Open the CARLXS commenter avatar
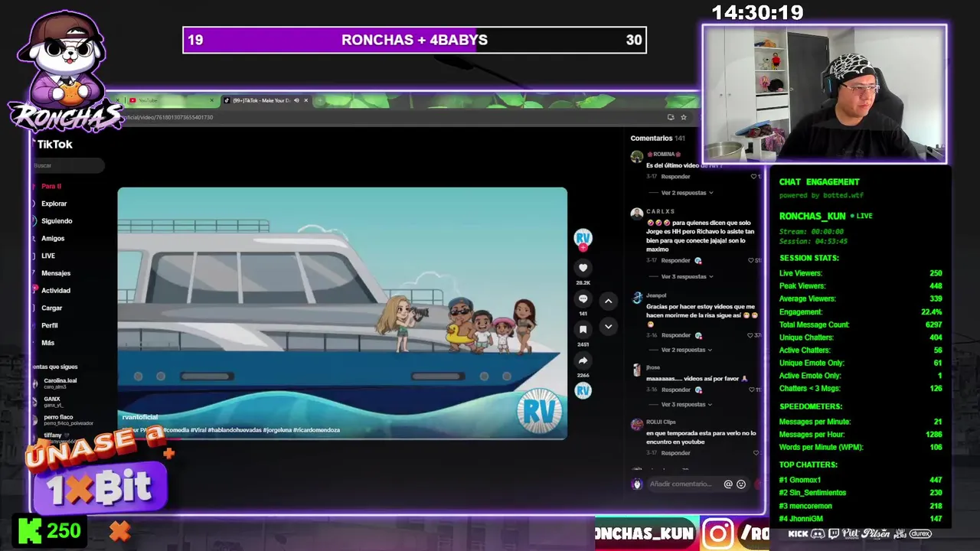 tap(636, 214)
